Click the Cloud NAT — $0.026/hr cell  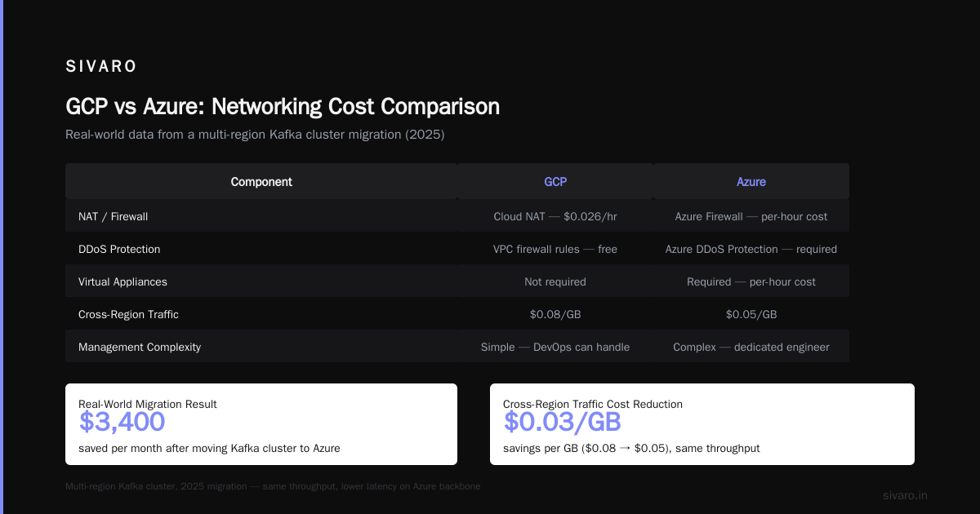coord(555,217)
